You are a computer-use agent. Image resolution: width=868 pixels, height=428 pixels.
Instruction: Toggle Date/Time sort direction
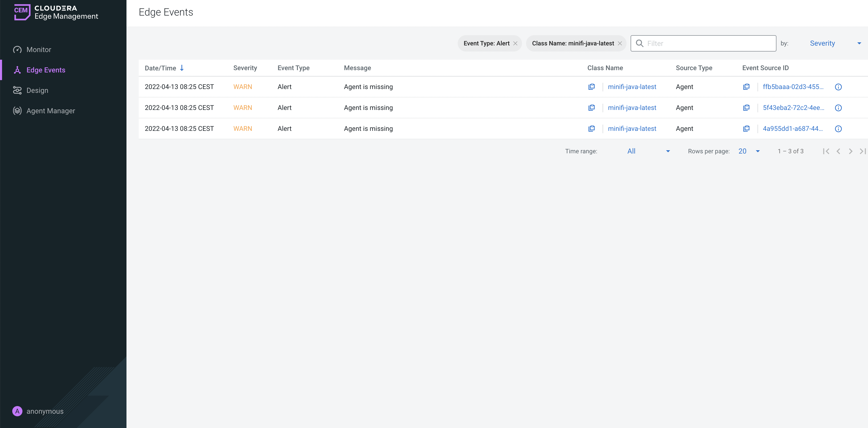point(182,68)
